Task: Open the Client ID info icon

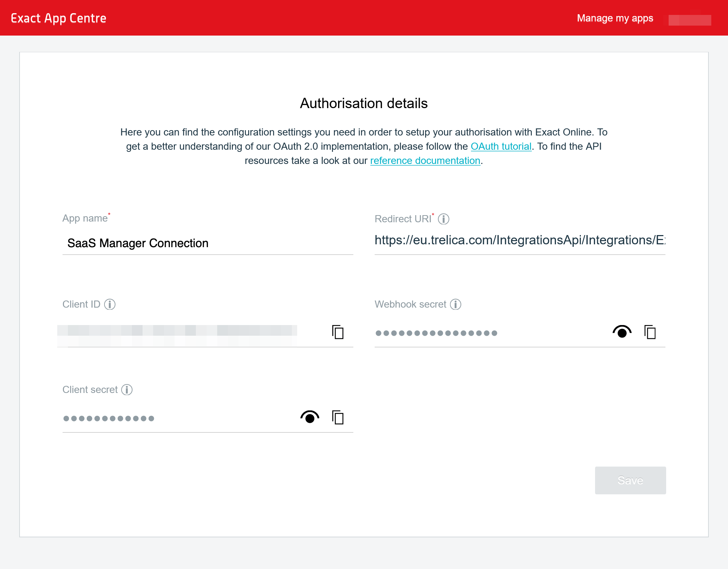Action: coord(110,304)
